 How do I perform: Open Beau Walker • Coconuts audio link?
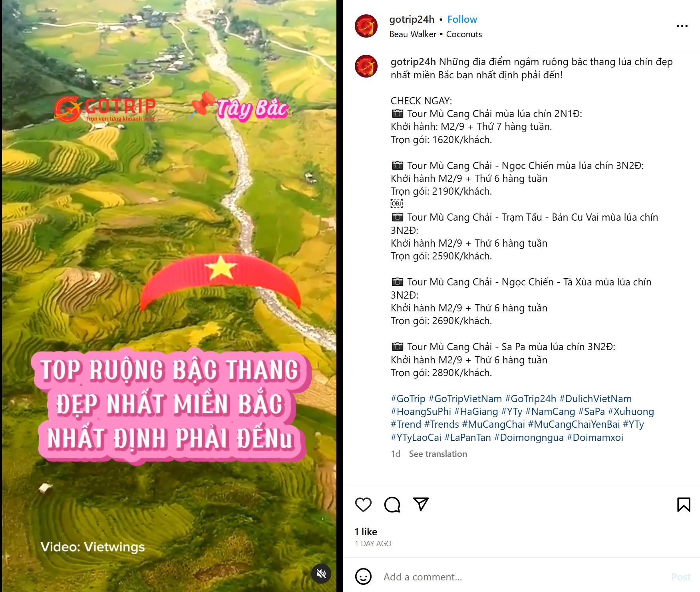[436, 34]
